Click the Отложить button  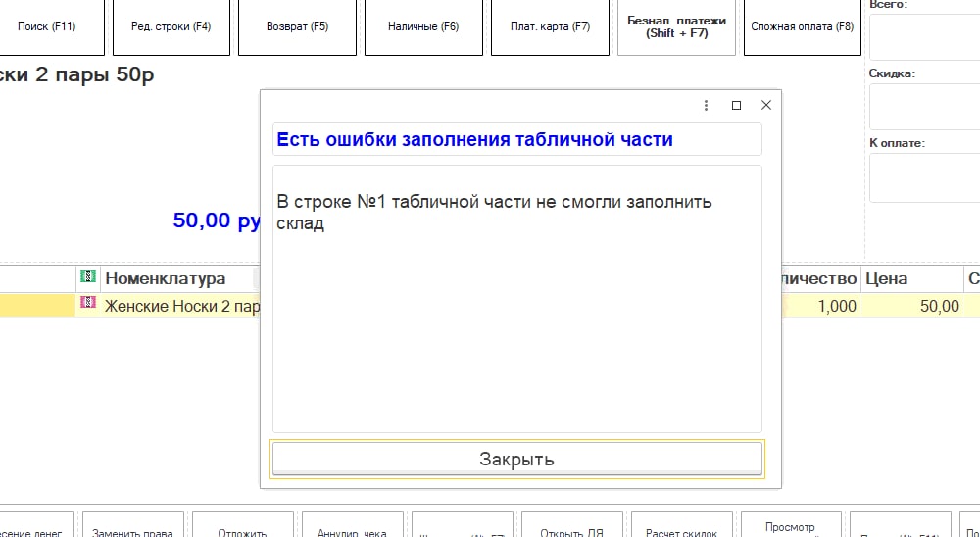(x=242, y=524)
